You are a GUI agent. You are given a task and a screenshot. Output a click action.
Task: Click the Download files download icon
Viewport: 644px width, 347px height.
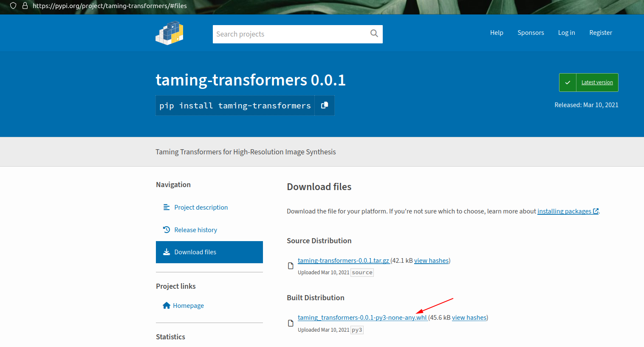pos(166,252)
